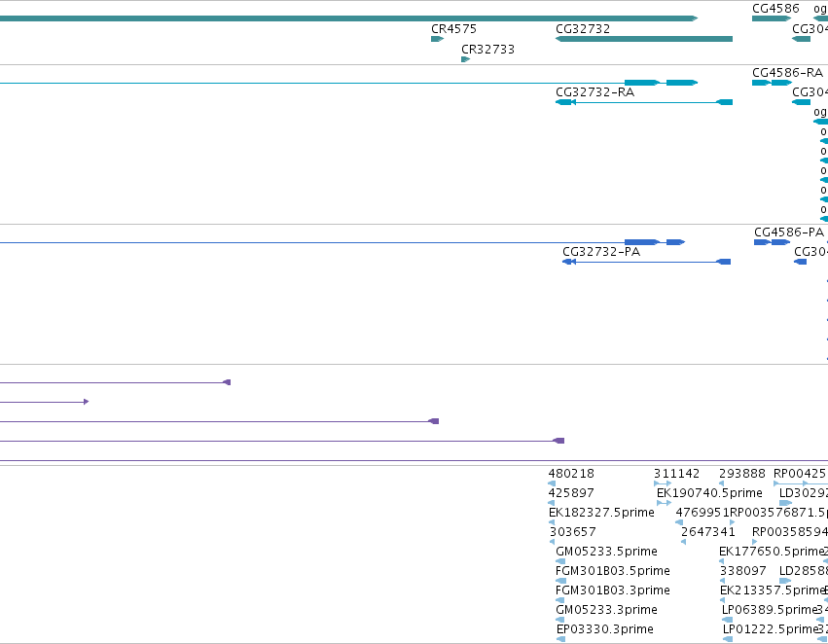828x644 pixels.
Task: Click the 480218 EST label
Action: coord(571,474)
